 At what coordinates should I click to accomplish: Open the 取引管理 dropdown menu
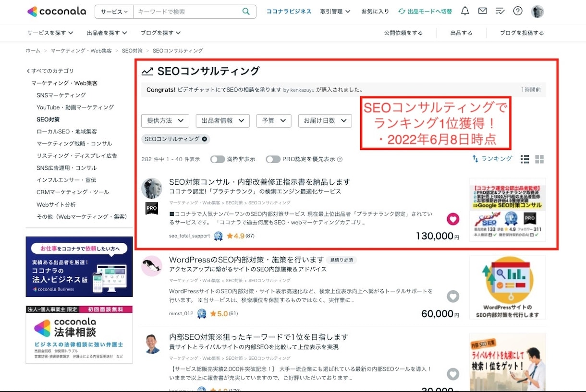pos(335,12)
